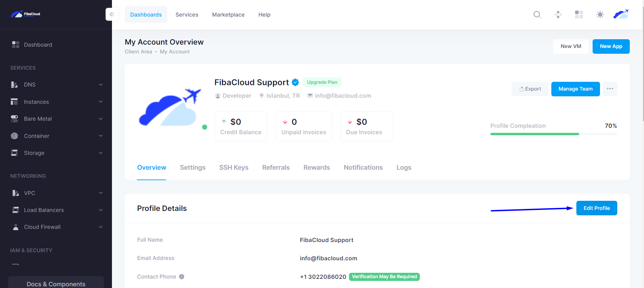Click the Profile Compleation progress bar
The height and width of the screenshot is (288, 644).
[x=554, y=134]
